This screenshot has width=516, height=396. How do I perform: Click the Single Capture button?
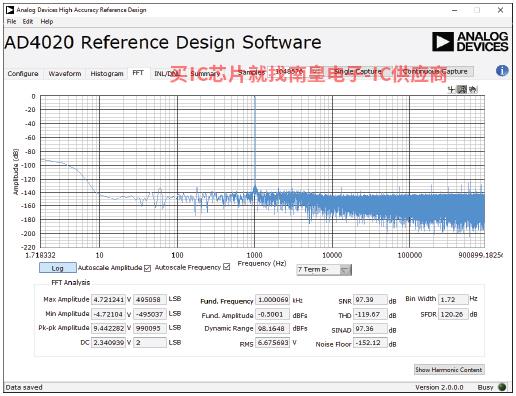click(x=358, y=71)
